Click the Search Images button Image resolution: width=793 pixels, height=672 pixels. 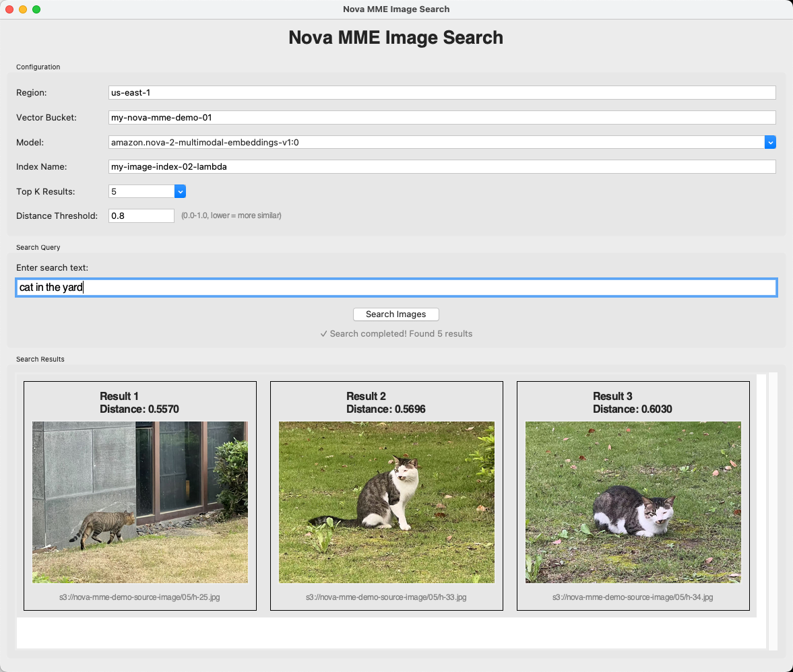pos(395,314)
